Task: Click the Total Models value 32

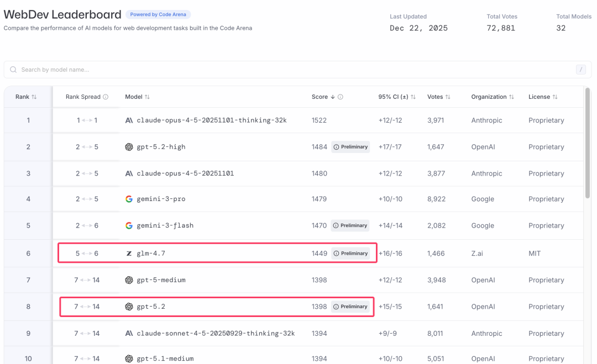Action: 561,28
